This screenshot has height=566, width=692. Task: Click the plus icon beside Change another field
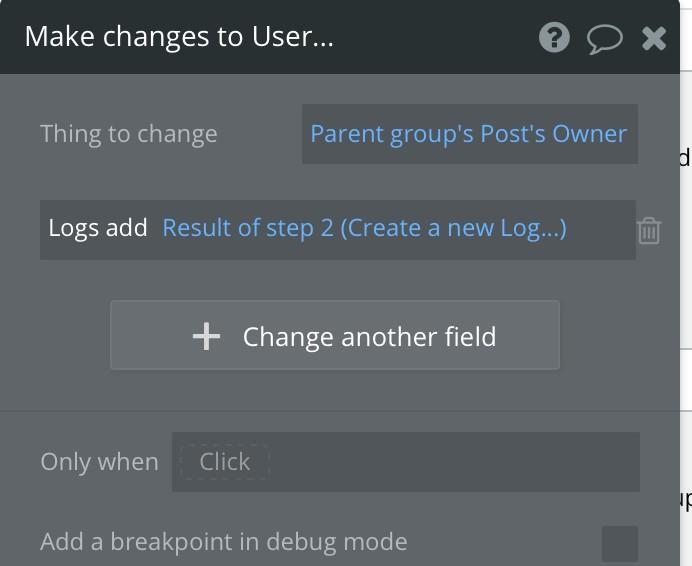pyautogui.click(x=206, y=336)
